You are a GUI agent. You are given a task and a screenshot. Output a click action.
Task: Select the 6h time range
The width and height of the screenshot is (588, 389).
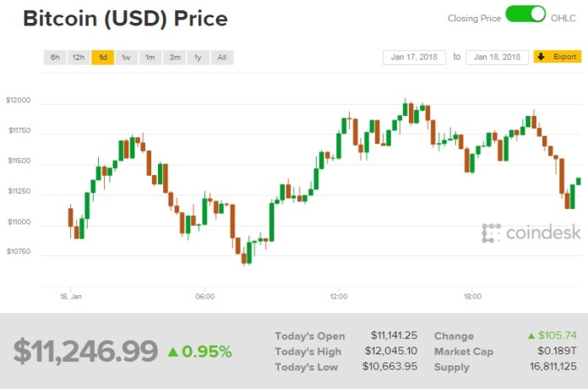point(55,58)
